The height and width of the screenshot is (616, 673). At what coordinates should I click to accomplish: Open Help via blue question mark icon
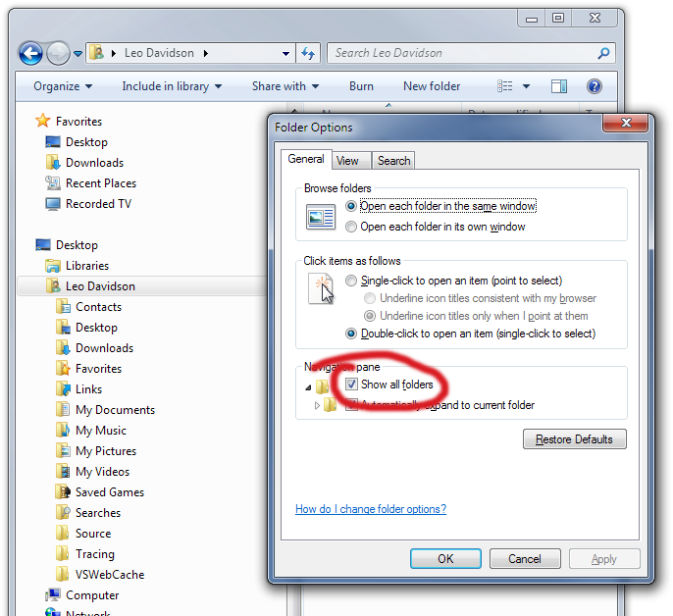click(x=595, y=86)
